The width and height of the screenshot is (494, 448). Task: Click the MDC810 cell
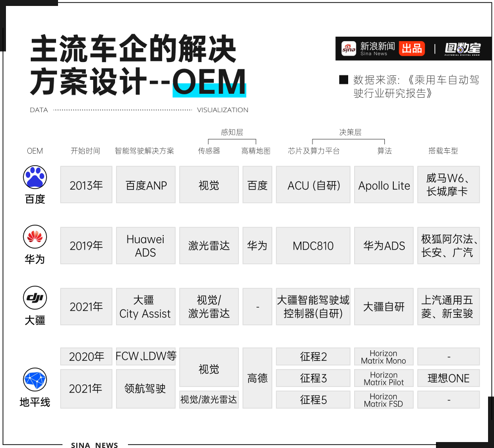point(313,246)
